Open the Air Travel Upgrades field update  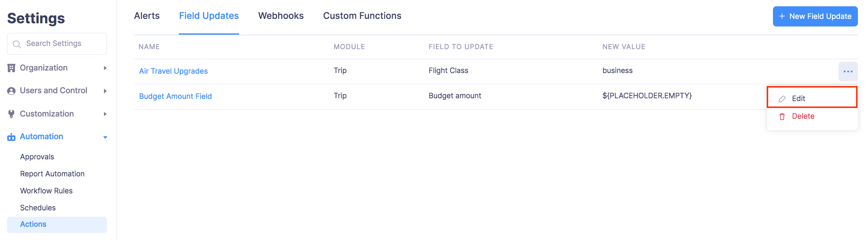173,71
